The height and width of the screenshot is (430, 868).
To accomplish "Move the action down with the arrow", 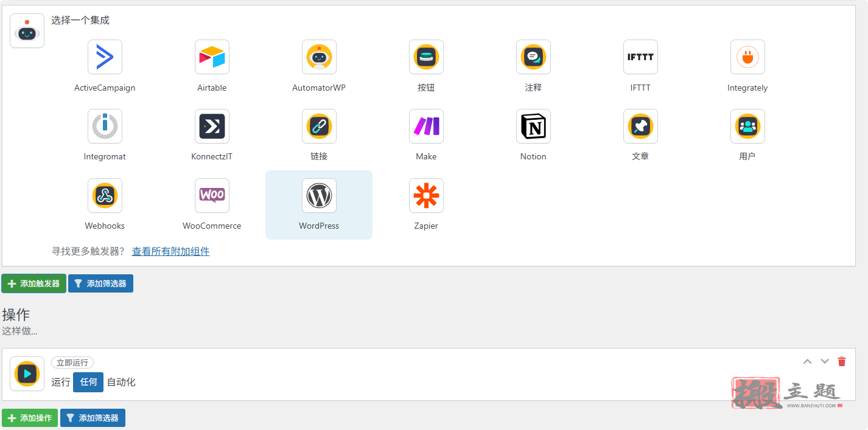I will tap(825, 361).
